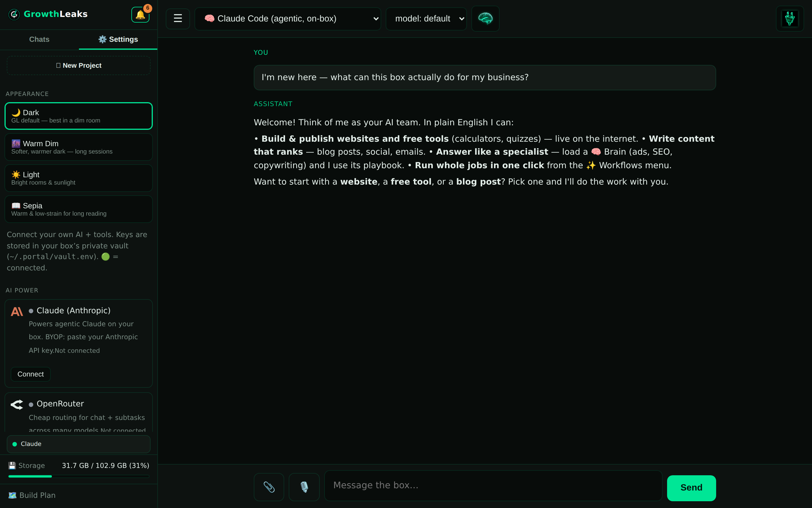The width and height of the screenshot is (812, 508).
Task: Click the Claude (Anthropic) card title
Action: point(74,310)
